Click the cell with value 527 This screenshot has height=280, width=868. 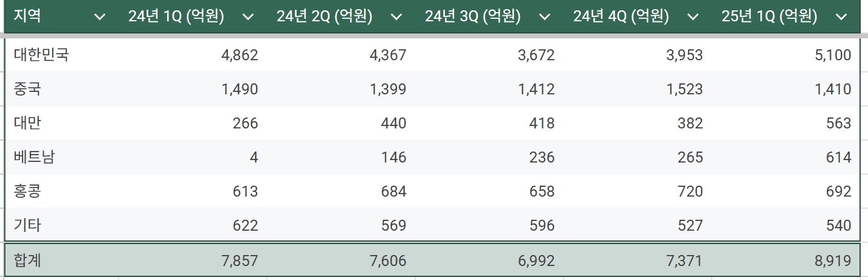click(x=638, y=226)
